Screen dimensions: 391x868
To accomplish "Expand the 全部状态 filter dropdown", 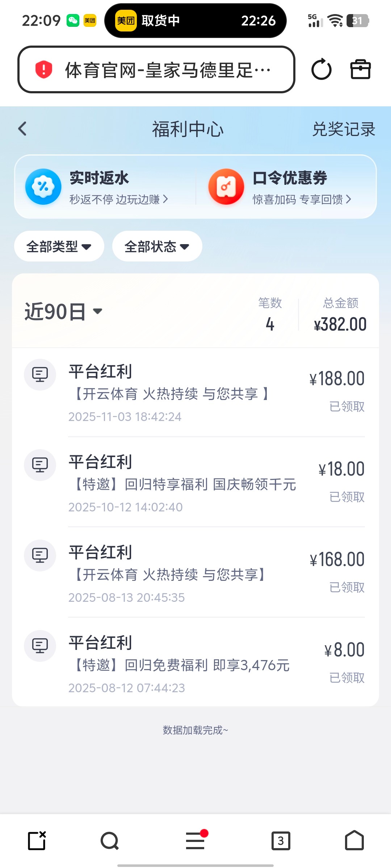I will click(x=157, y=247).
